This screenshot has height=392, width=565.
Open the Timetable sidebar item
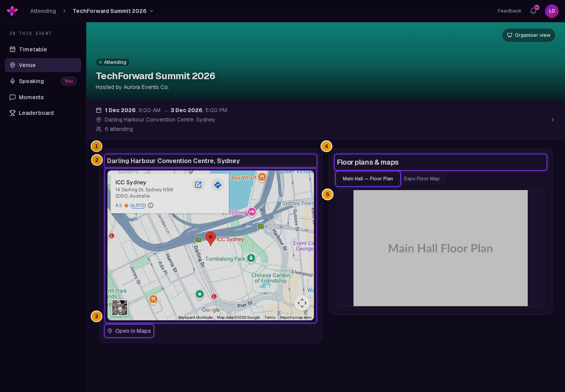(43, 49)
